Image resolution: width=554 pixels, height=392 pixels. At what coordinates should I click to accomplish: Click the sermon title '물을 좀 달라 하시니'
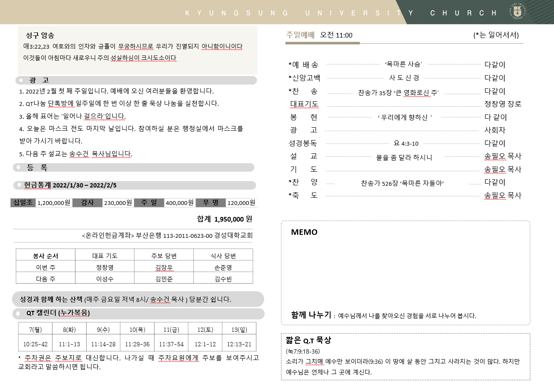pos(404,157)
